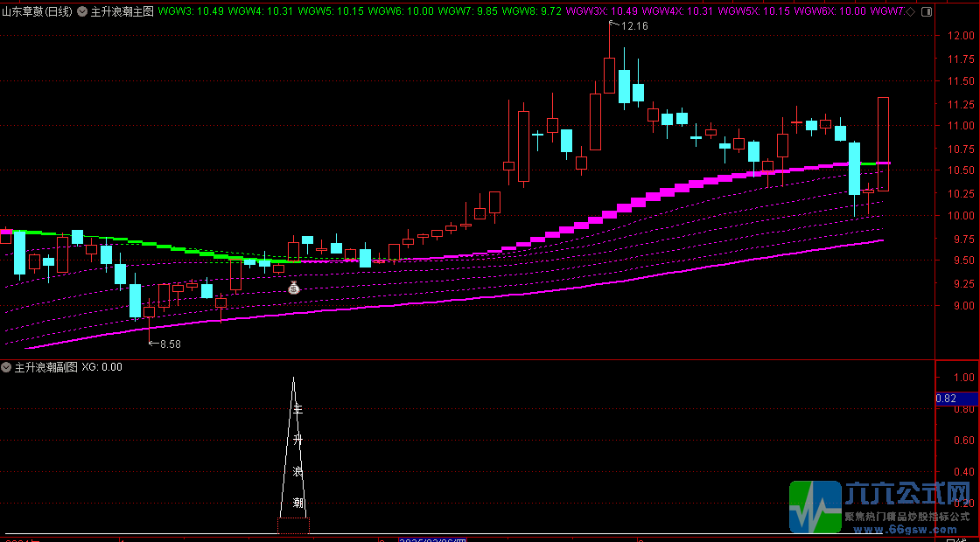980x542 pixels.
Task: Select the highlighted date label on time axis
Action: point(433,539)
